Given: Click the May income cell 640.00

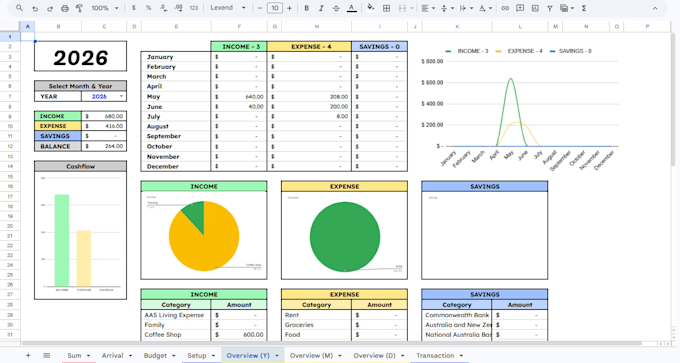Looking at the screenshot, I should (239, 97).
